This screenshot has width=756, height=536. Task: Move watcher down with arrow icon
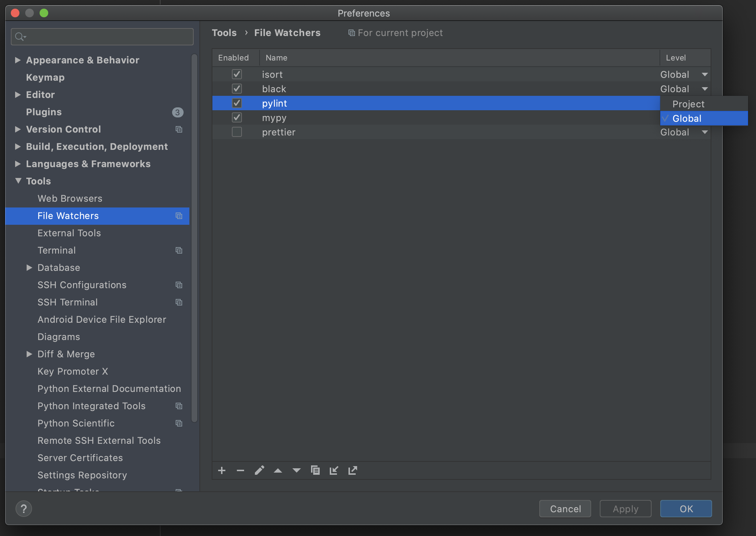297,470
